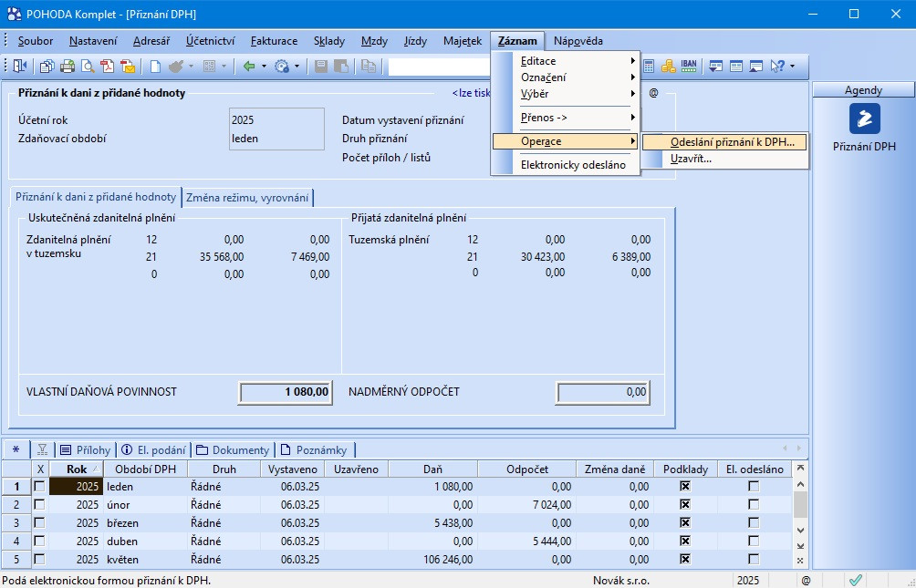Viewport: 916px width, 588px height.
Task: Click the green back arrow icon
Action: pos(248,66)
